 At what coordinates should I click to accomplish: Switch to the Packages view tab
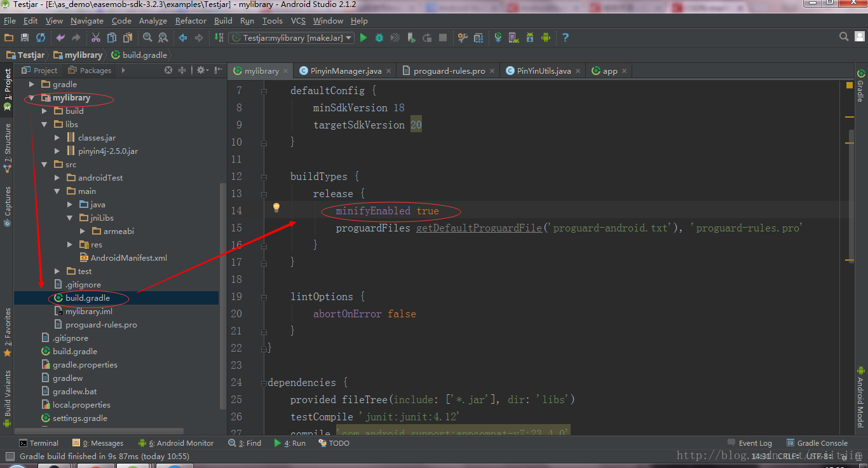tap(90, 71)
